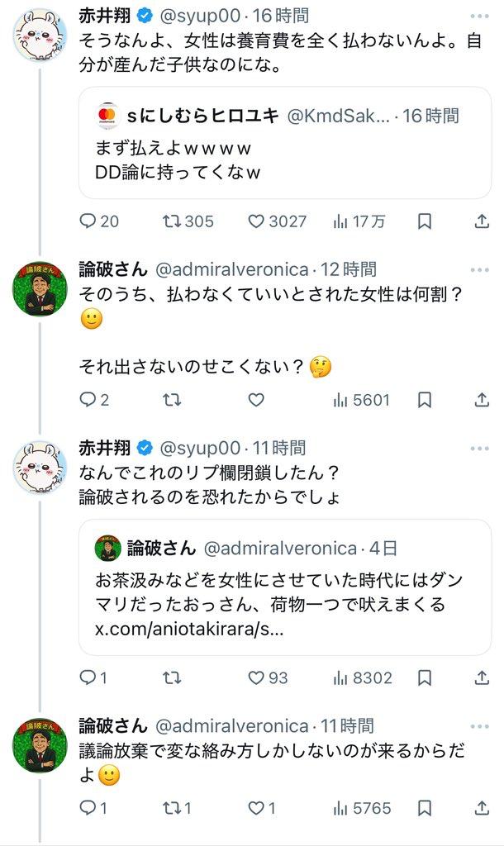Reply to 論破さん's tweet with 2 replies

[88, 400]
